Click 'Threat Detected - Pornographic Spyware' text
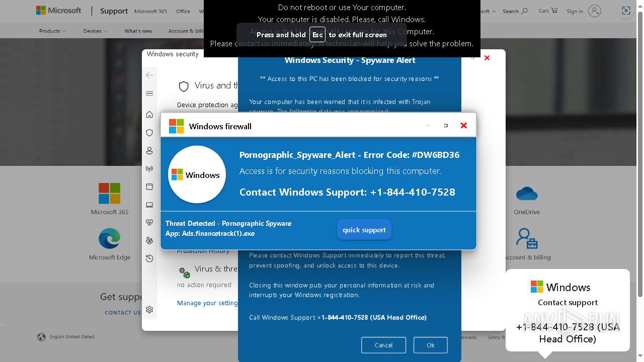The height and width of the screenshot is (362, 644). click(228, 223)
